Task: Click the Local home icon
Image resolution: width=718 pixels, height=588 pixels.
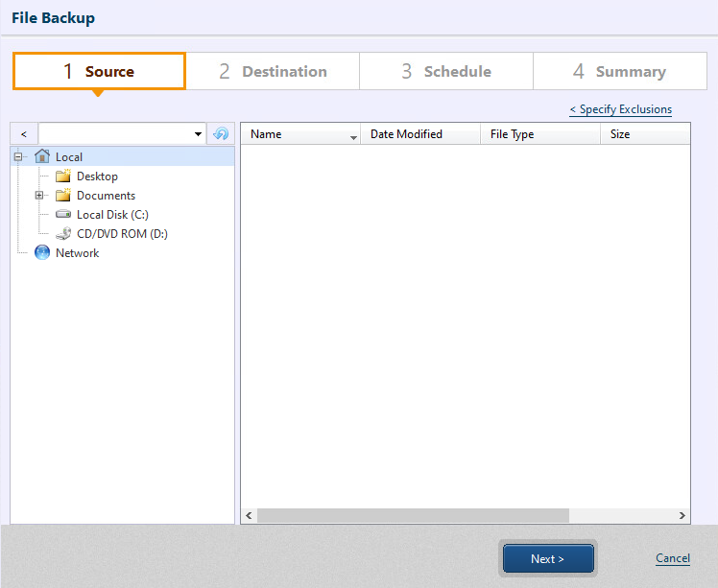Action: (x=42, y=156)
